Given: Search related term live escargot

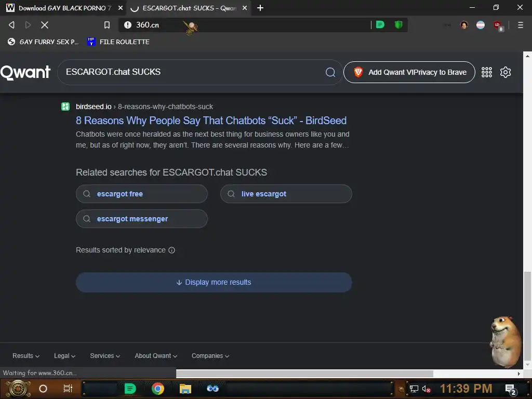Looking at the screenshot, I should coord(286,194).
